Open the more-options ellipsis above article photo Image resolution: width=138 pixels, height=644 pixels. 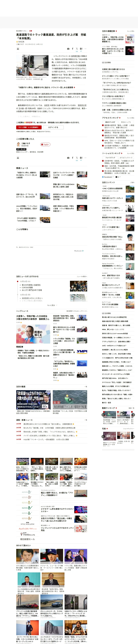click(85, 49)
